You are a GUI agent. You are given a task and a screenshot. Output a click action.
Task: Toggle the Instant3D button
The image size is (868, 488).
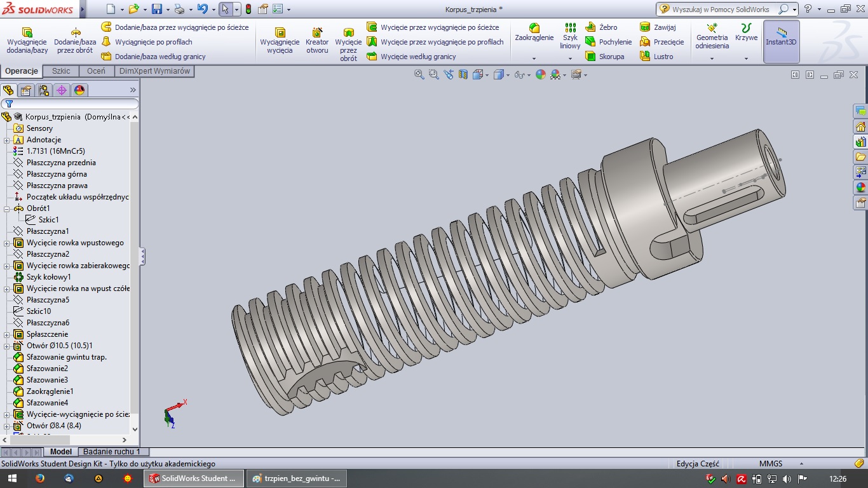tap(782, 41)
